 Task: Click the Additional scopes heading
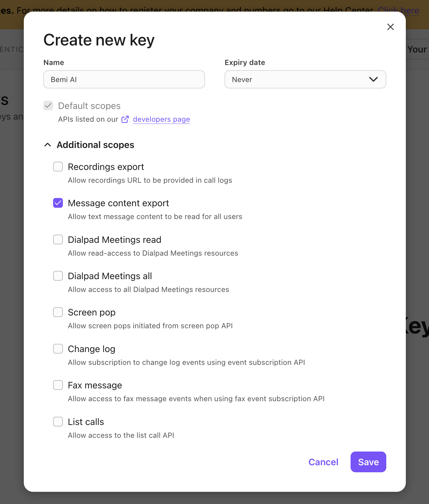(x=95, y=145)
